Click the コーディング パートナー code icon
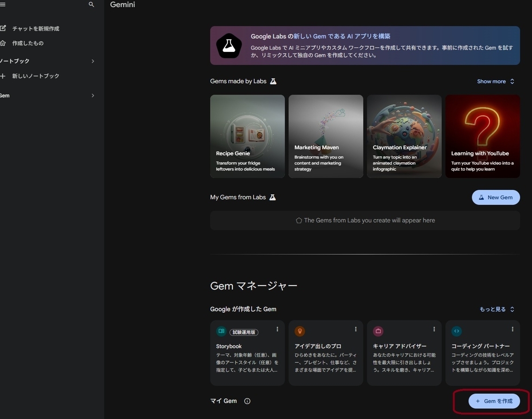The image size is (532, 419). [x=457, y=331]
